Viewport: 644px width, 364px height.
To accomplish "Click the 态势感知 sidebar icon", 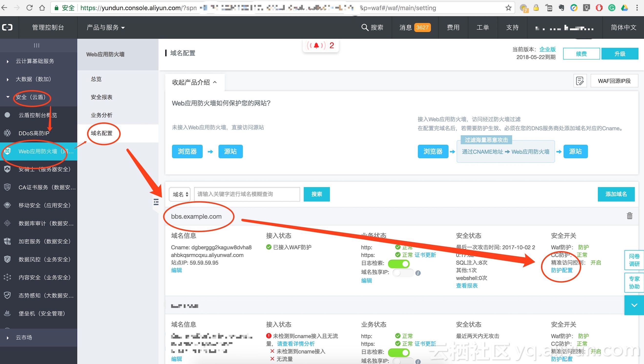I will [7, 295].
